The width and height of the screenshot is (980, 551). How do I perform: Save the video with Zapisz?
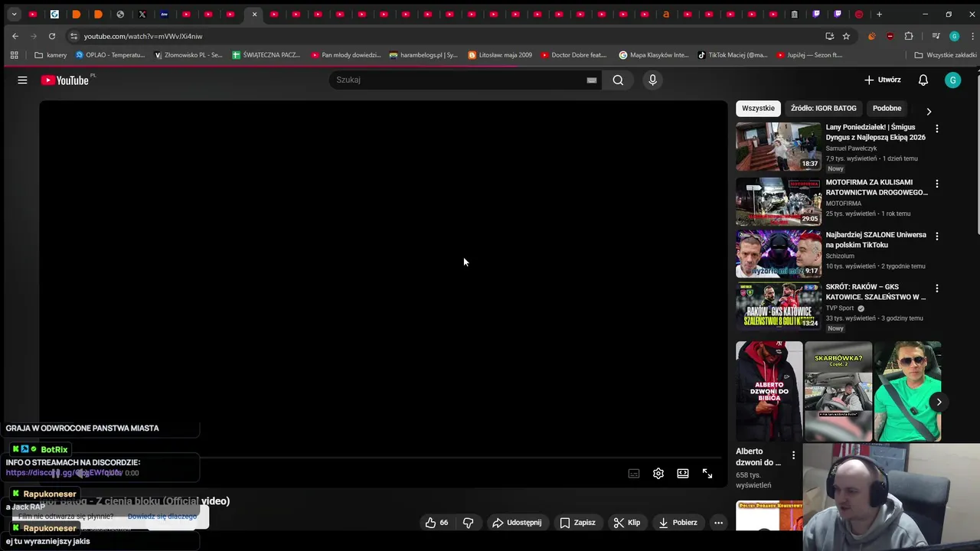tap(577, 523)
